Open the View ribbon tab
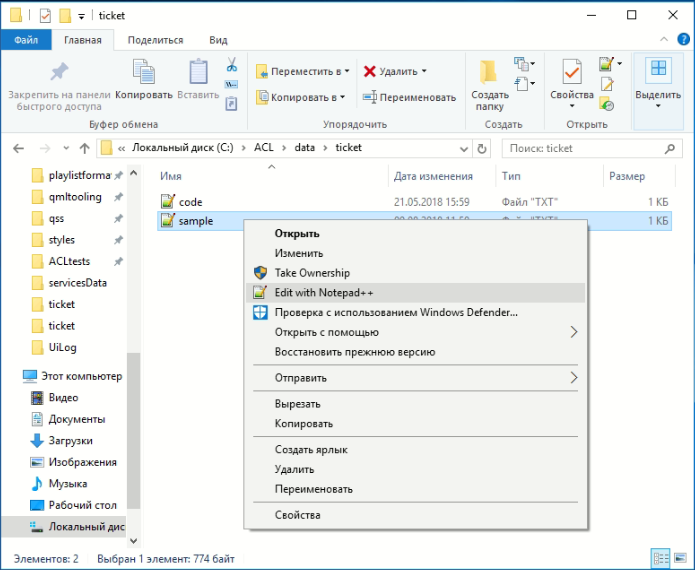Viewport: 695px width, 570px height. [218, 40]
